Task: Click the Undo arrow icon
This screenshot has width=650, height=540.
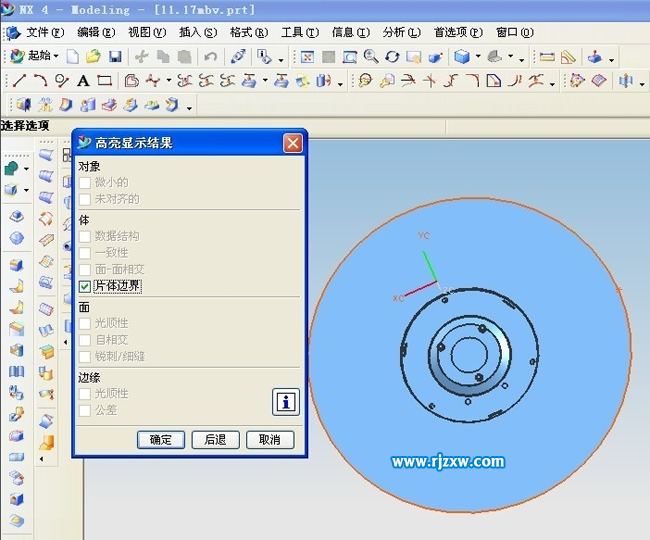Action: click(210, 57)
